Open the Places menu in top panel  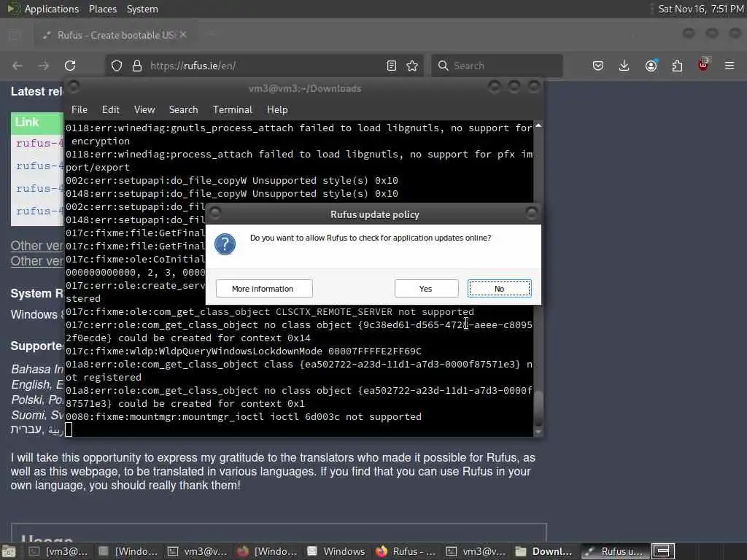pos(103,9)
